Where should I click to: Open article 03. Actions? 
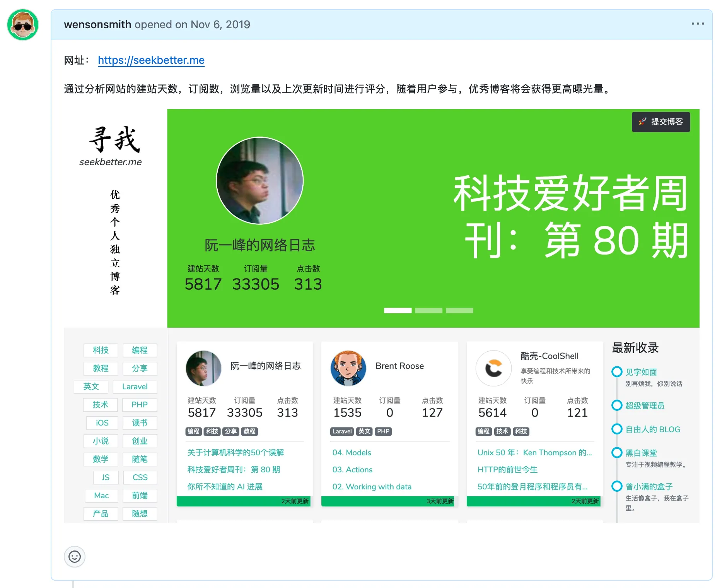coord(352,470)
